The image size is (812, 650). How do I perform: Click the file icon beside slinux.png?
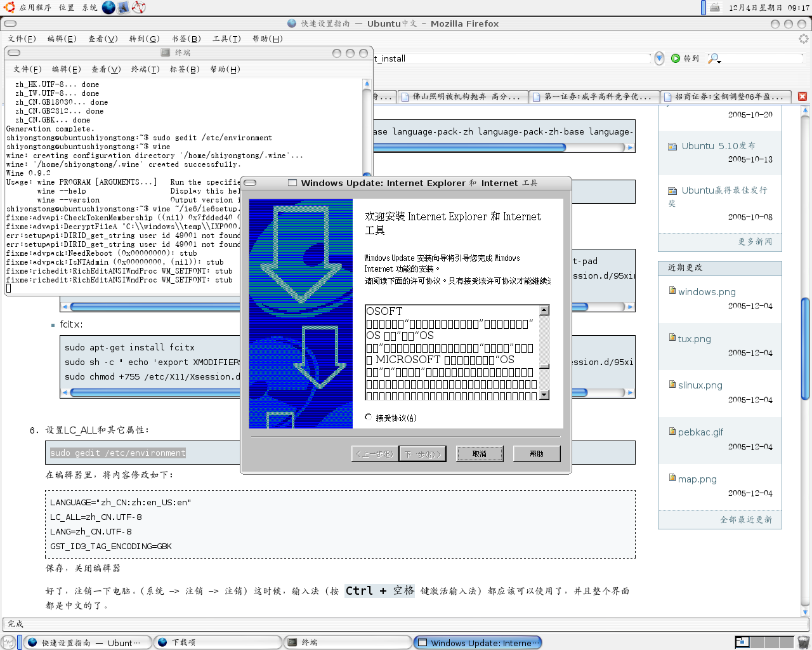click(672, 384)
